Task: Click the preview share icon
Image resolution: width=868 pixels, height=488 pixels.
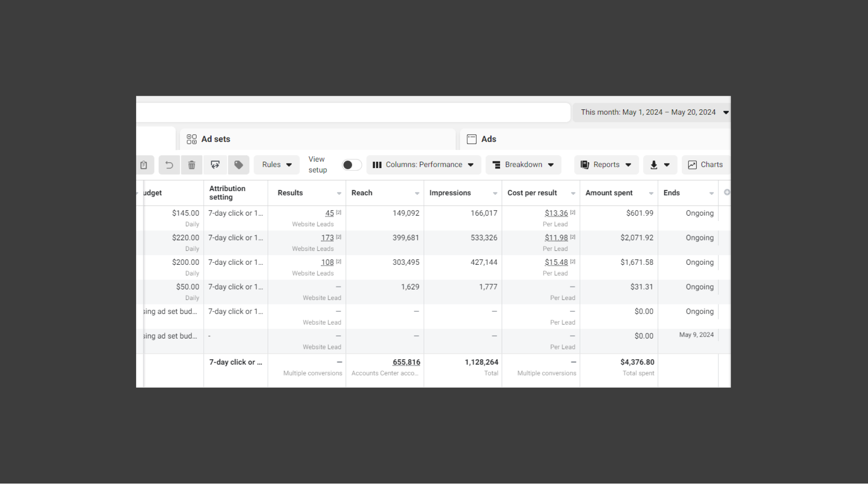Action: click(215, 165)
